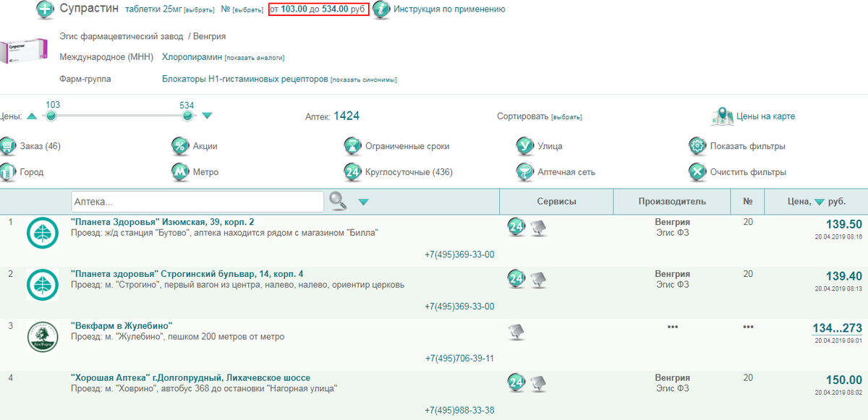The width and height of the screenshot is (868, 420).
Task: Click the 24-hour icon in Строгинский бульвар row
Action: (516, 278)
